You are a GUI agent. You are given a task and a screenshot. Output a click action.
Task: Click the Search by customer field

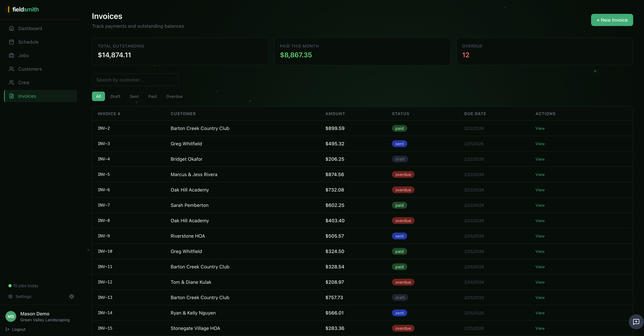pyautogui.click(x=135, y=80)
